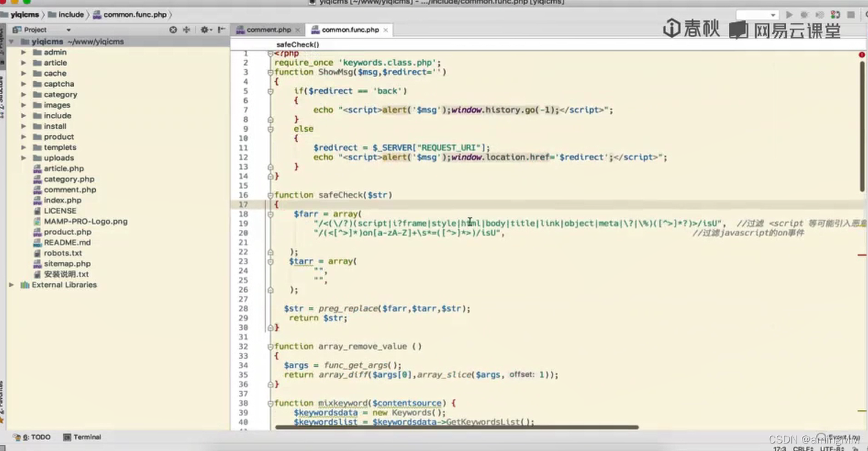
Task: Click the hide Project panel icon
Action: point(222,30)
